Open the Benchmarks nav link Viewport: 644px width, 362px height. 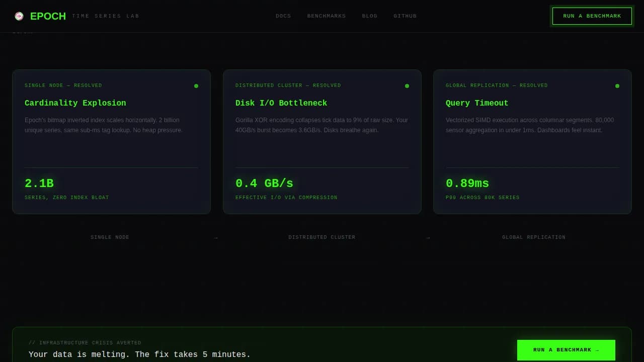327,16
